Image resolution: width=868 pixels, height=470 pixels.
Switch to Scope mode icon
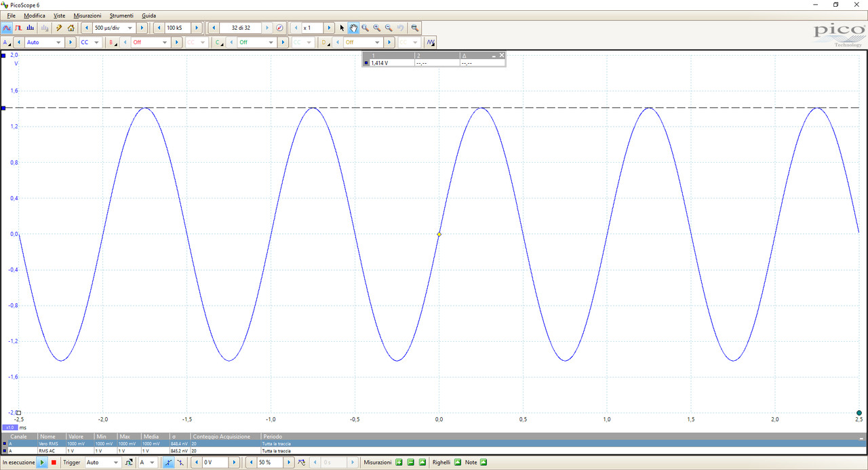(7, 28)
